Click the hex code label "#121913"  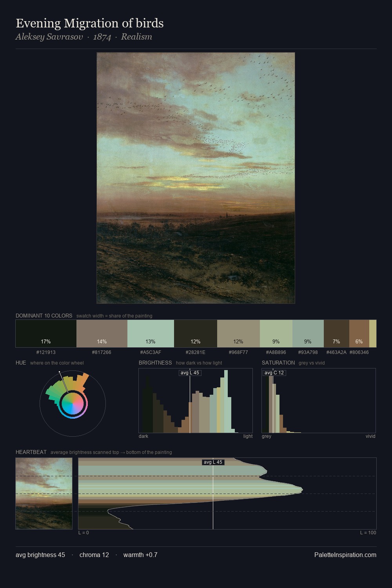pos(46,352)
